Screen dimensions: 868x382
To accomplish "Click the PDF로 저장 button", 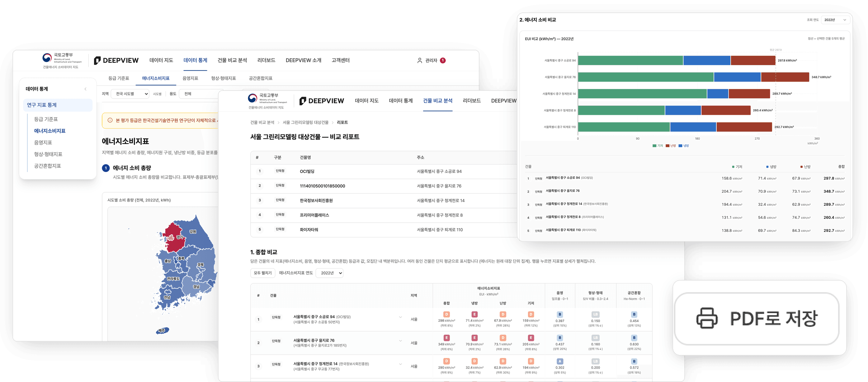I will point(757,319).
